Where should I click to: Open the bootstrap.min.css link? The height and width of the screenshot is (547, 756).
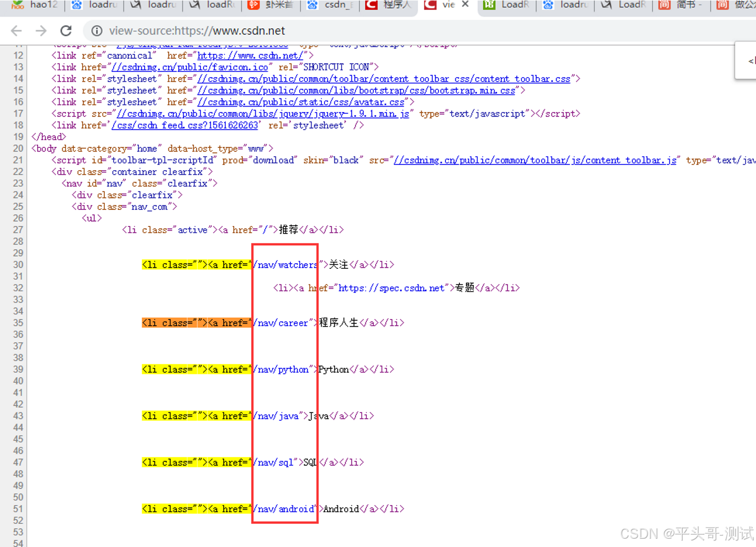point(357,90)
